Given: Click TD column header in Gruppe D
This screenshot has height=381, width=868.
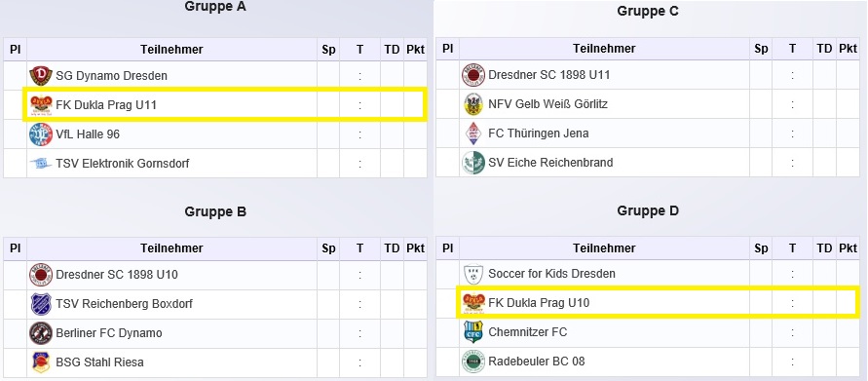Looking at the screenshot, I should pyautogui.click(x=824, y=248).
